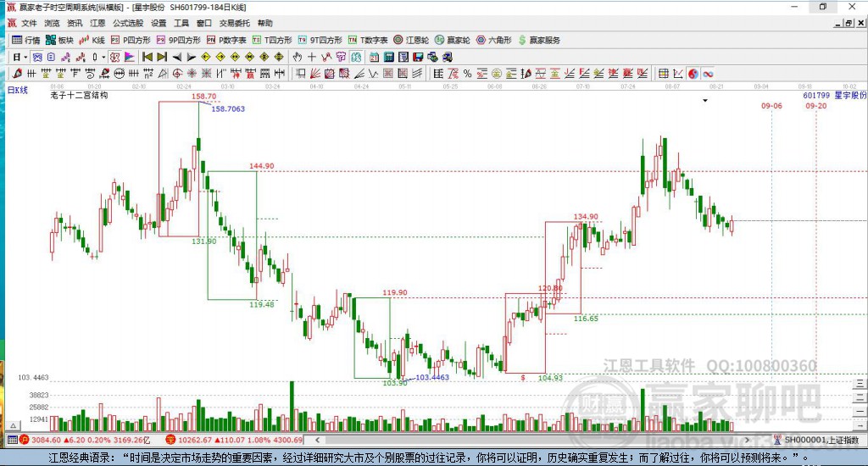Jump to first bar with skip-to-start icon
The height and width of the screenshot is (466, 868).
point(147,57)
